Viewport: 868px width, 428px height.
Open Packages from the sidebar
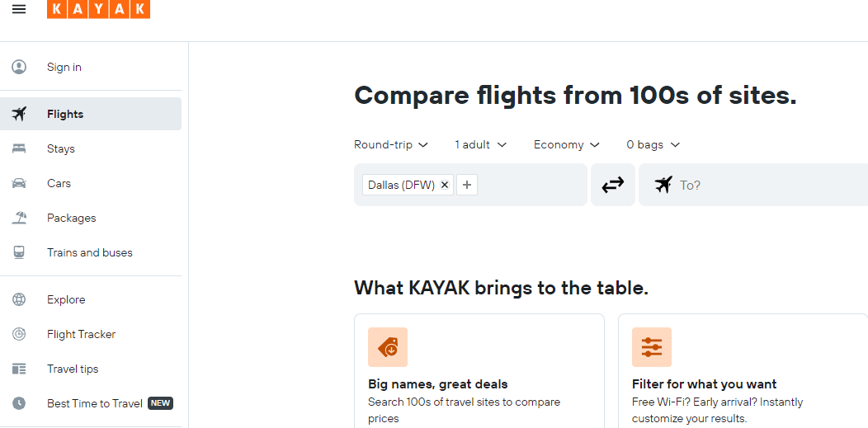click(x=71, y=218)
